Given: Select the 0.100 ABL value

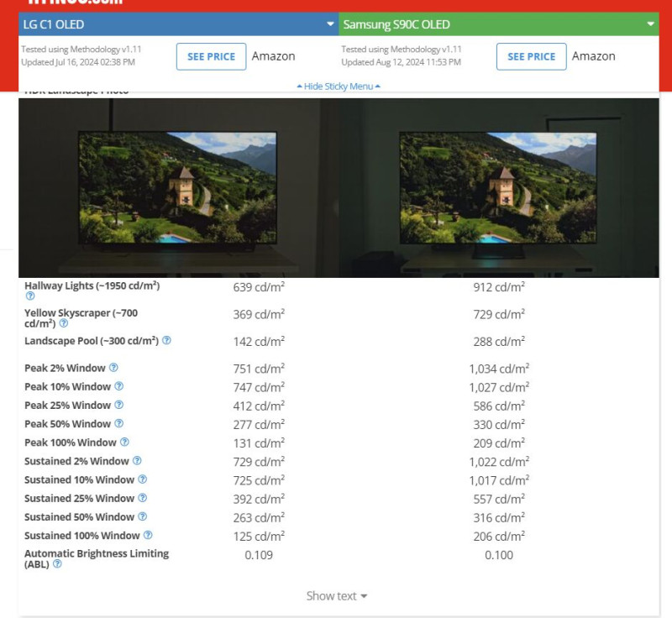Looking at the screenshot, I should point(499,555).
